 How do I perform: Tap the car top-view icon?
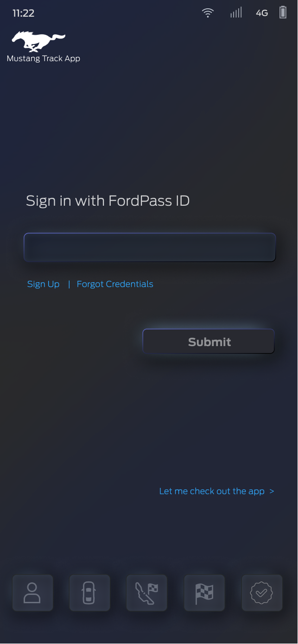[x=89, y=593]
